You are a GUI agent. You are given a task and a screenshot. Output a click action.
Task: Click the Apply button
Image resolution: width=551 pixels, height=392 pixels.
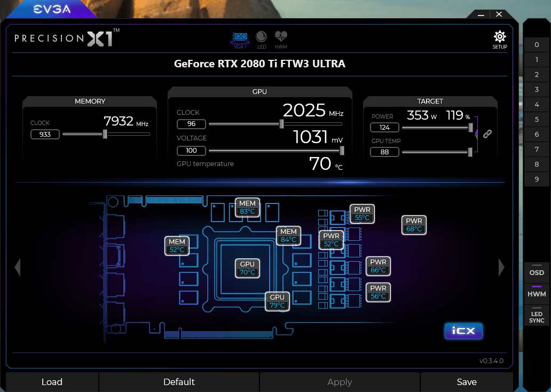click(x=340, y=382)
